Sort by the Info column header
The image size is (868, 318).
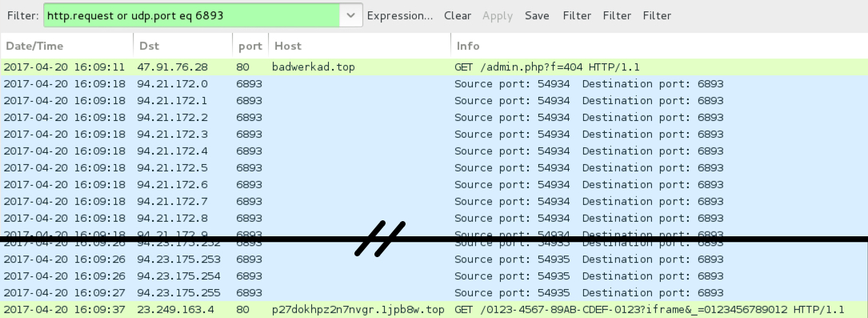click(659, 46)
